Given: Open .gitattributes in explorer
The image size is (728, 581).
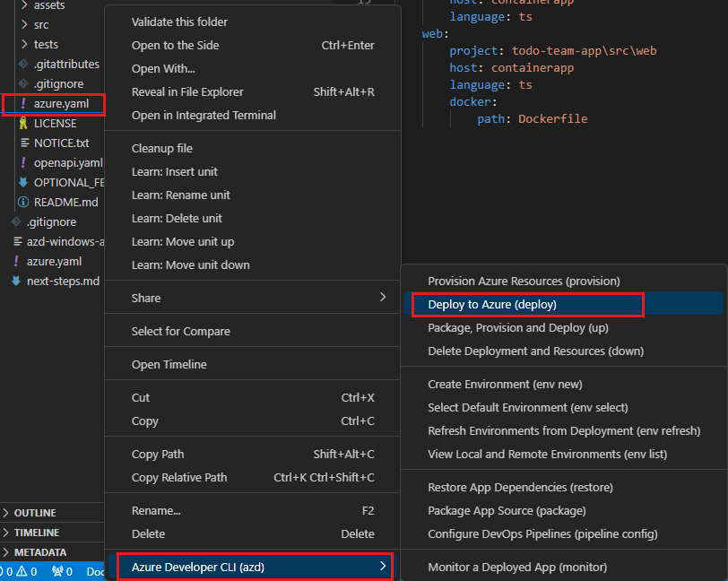Looking at the screenshot, I should pos(66,64).
